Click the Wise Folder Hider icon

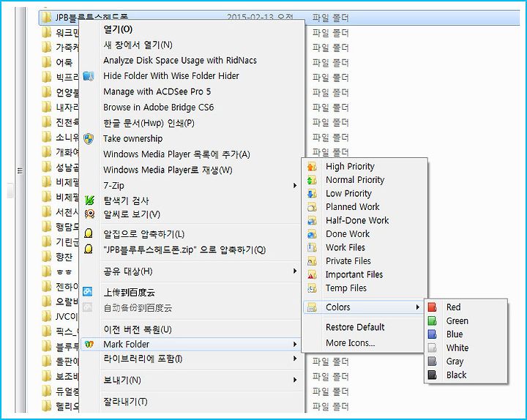coord(89,76)
